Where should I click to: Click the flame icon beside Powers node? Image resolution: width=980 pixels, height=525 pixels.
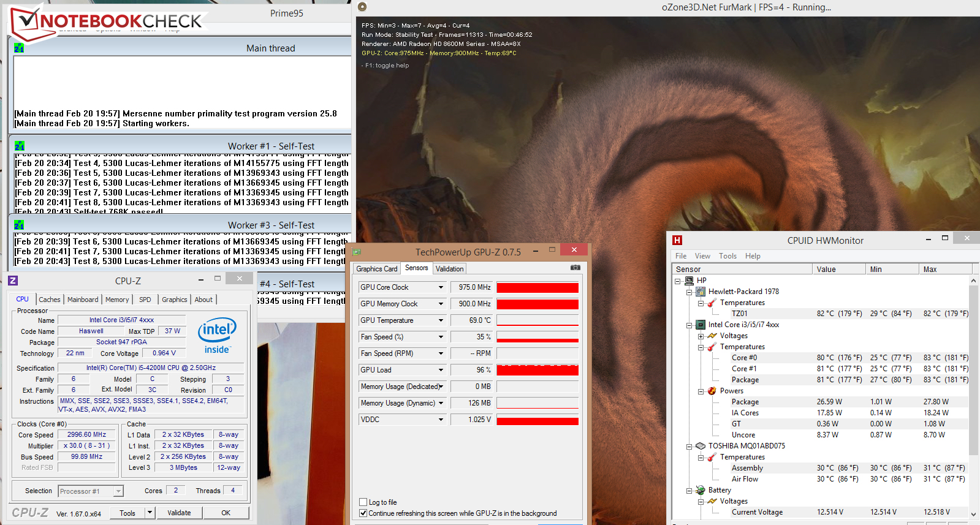(x=712, y=391)
